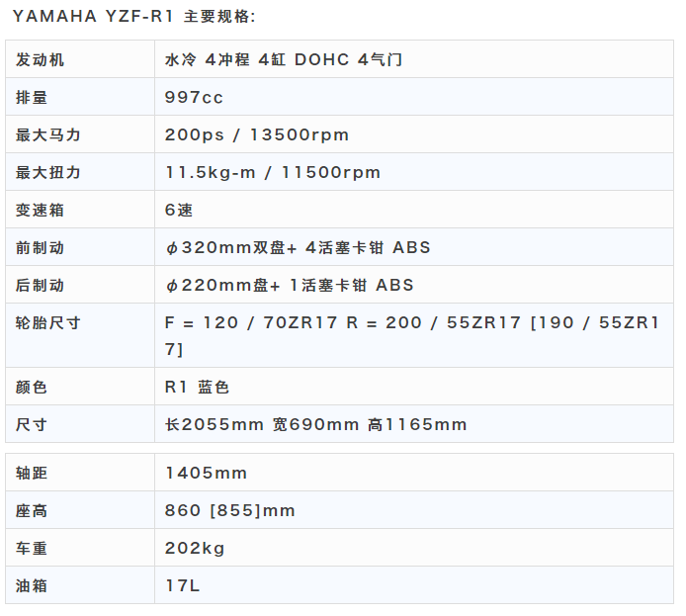Click the 860 [855]mm seat height value

pos(230,510)
